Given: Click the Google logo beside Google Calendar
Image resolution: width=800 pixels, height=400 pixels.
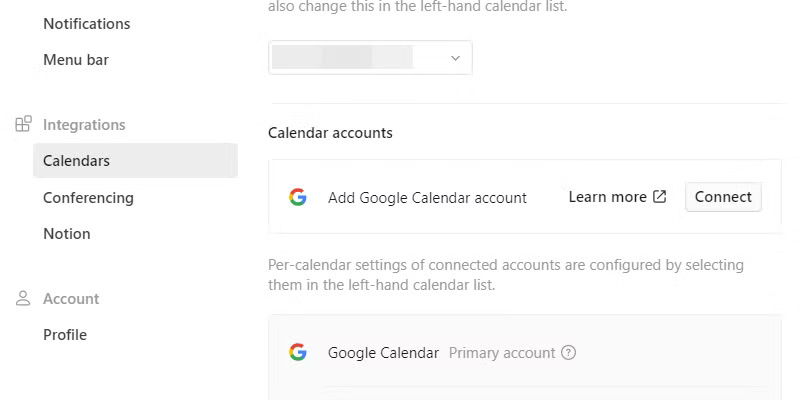Looking at the screenshot, I should coord(298,352).
